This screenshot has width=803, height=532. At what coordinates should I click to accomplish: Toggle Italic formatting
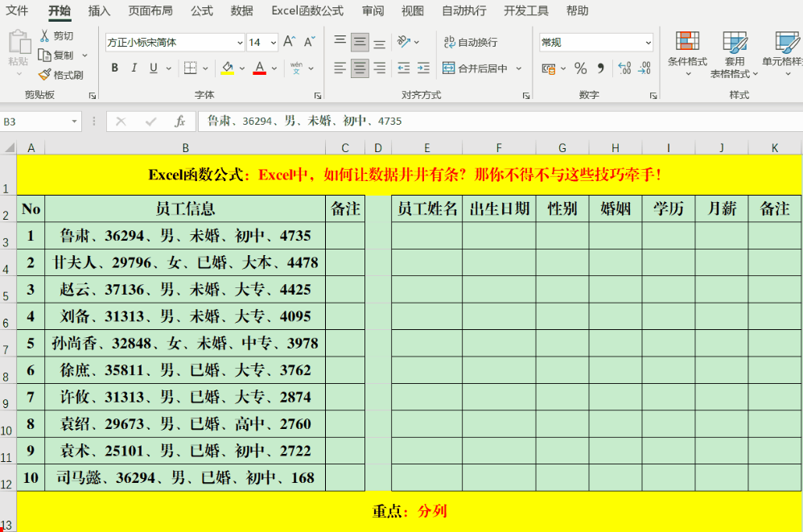click(134, 68)
